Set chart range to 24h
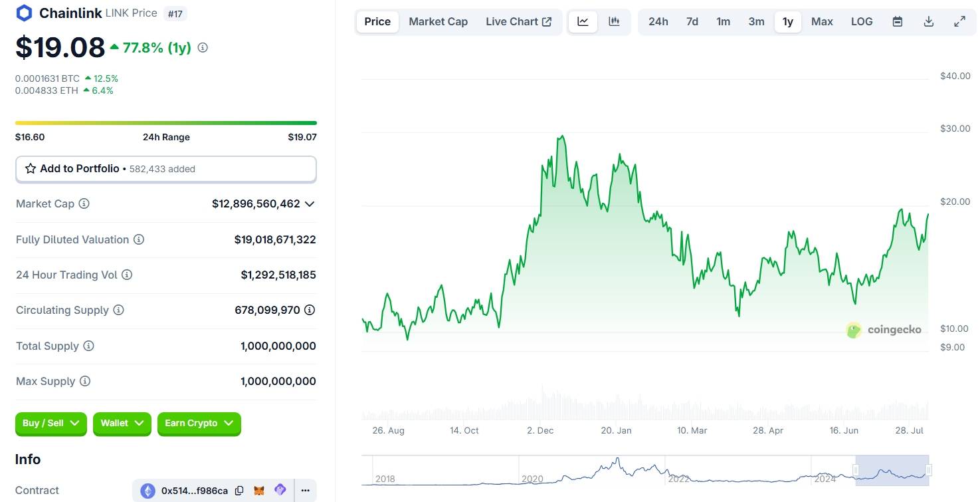 coord(658,21)
